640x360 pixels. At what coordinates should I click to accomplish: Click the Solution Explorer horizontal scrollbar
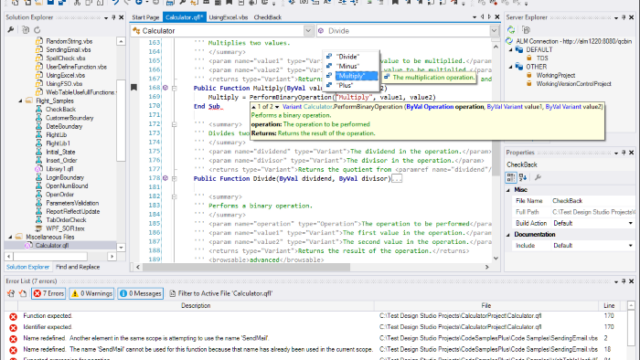51,256
